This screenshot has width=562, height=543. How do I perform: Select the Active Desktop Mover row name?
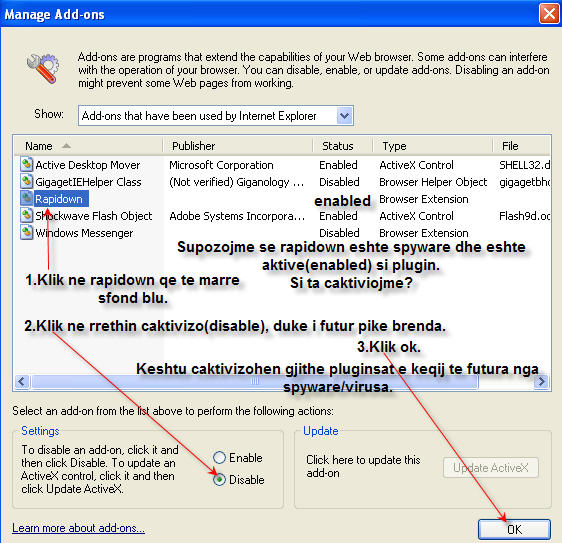88,165
